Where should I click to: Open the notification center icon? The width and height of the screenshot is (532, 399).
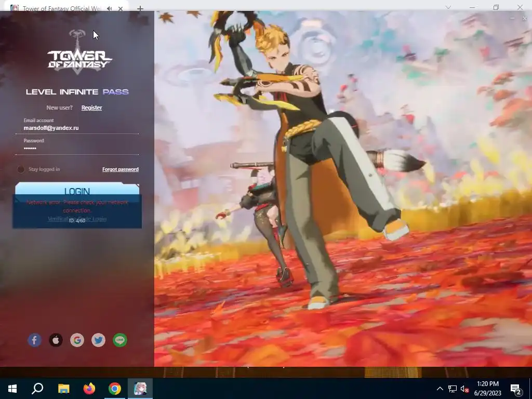(516, 389)
